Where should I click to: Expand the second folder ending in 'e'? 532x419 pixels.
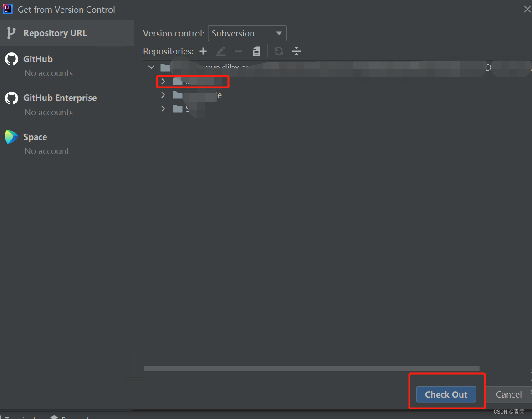(163, 95)
